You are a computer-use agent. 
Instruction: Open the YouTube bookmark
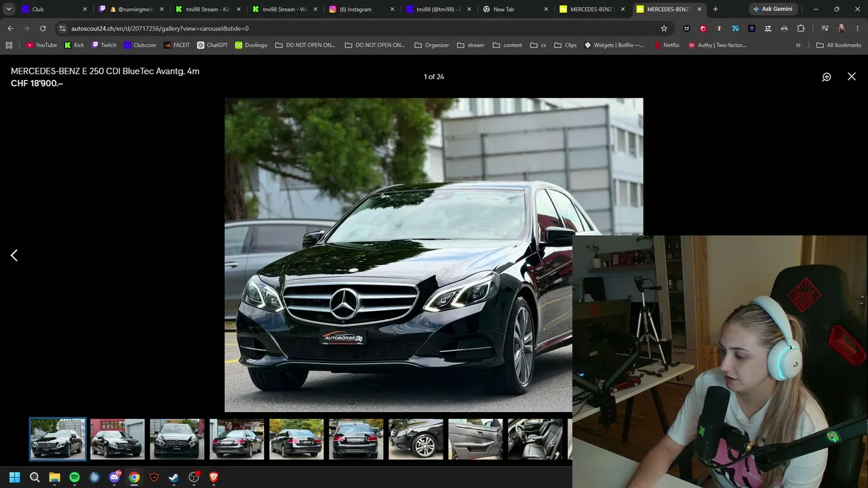point(41,45)
